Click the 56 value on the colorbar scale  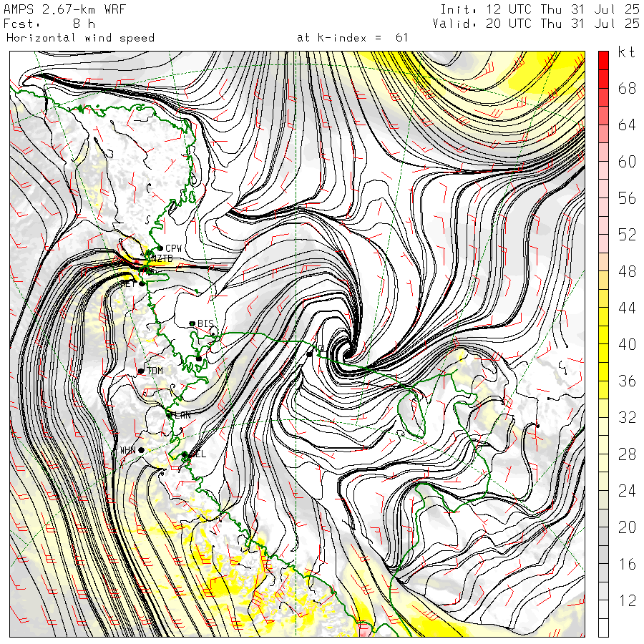[x=627, y=198]
